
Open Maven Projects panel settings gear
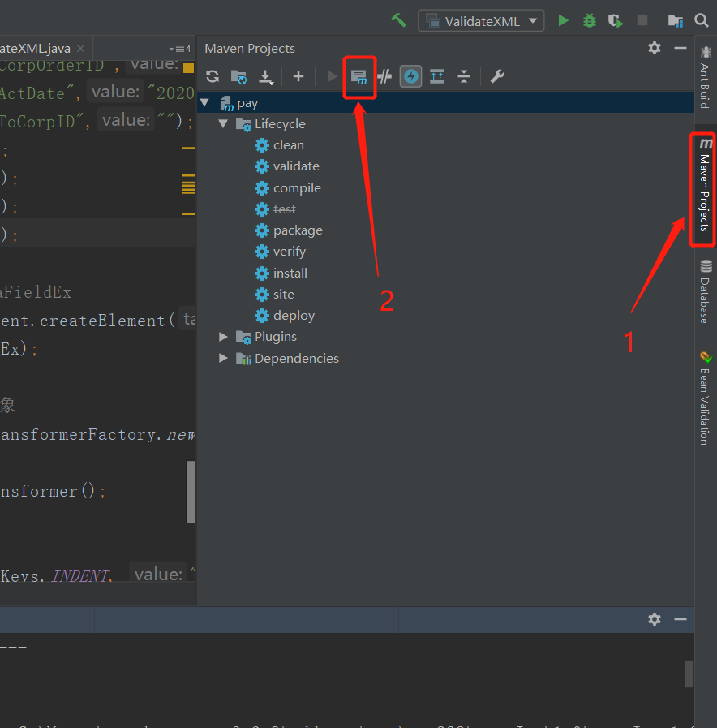tap(655, 48)
